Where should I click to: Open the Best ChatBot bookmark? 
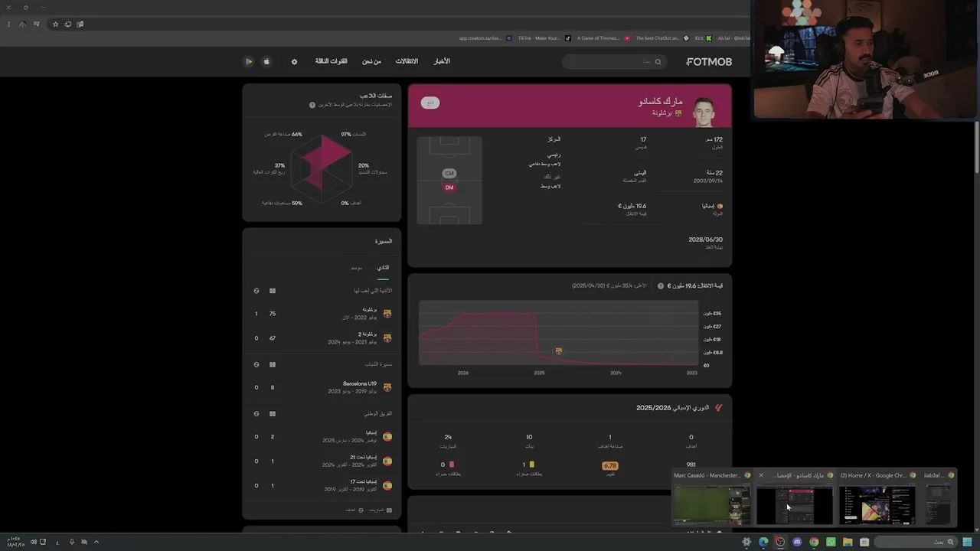[x=661, y=38]
